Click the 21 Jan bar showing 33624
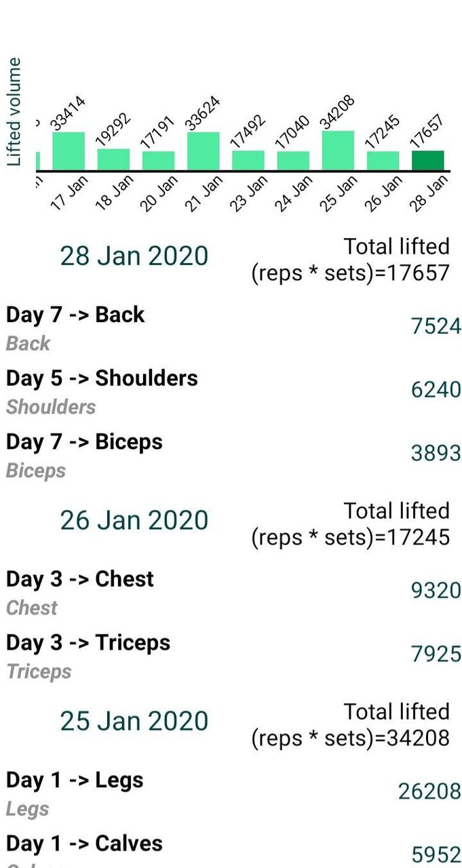 point(202,149)
